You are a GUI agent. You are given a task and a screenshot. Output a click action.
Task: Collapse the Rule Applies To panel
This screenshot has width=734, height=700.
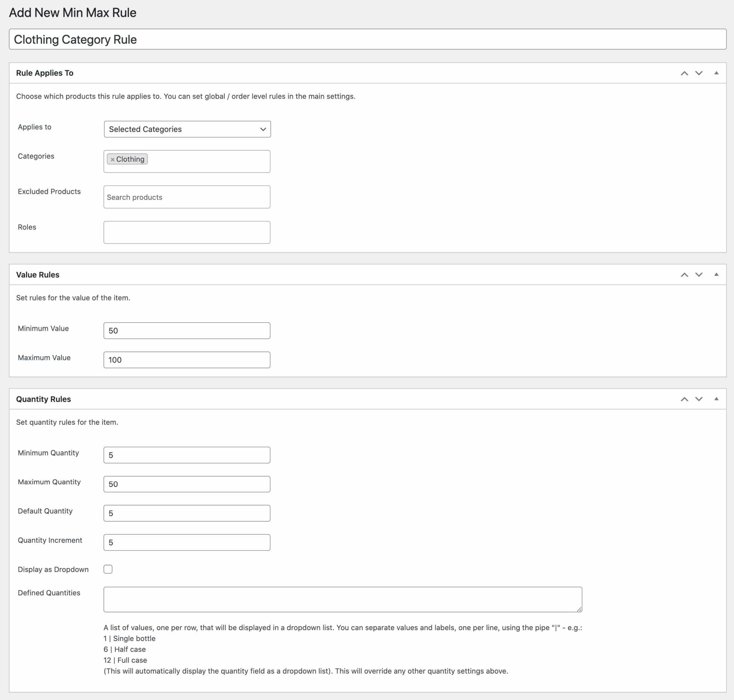[717, 73]
